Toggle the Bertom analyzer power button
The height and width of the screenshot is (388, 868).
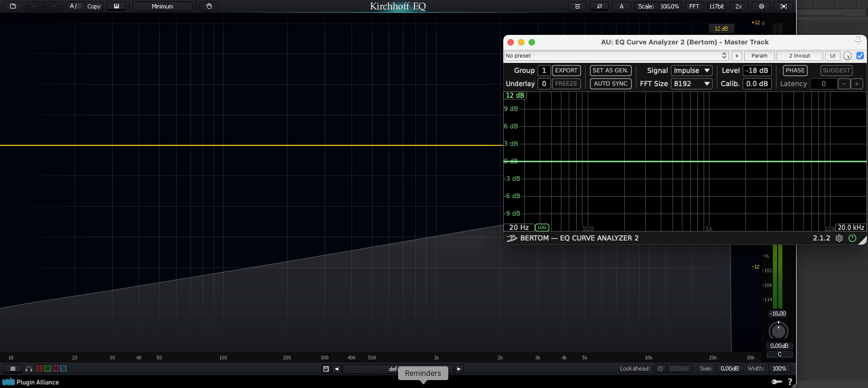852,238
